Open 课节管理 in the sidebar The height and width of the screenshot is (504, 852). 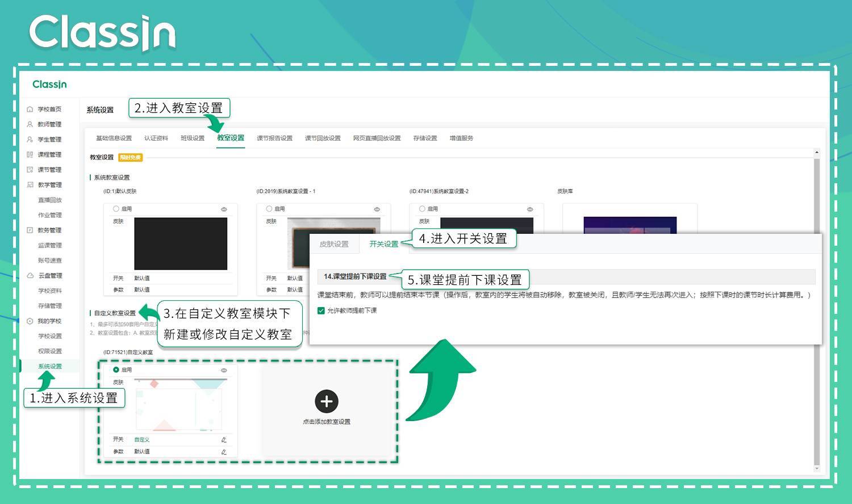pyautogui.click(x=49, y=170)
